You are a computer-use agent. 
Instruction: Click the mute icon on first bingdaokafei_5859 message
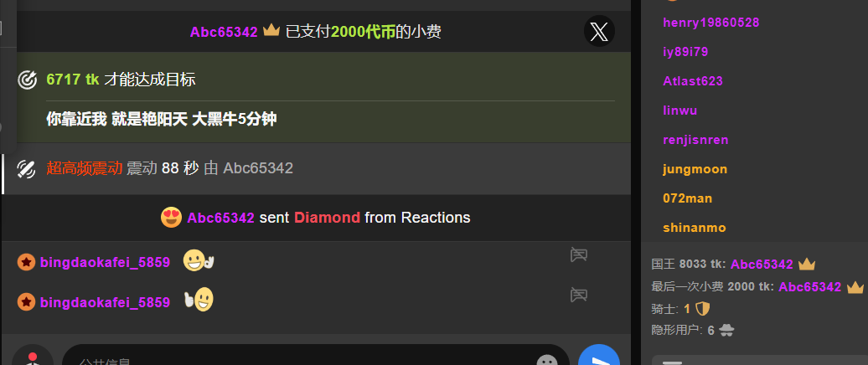point(578,255)
